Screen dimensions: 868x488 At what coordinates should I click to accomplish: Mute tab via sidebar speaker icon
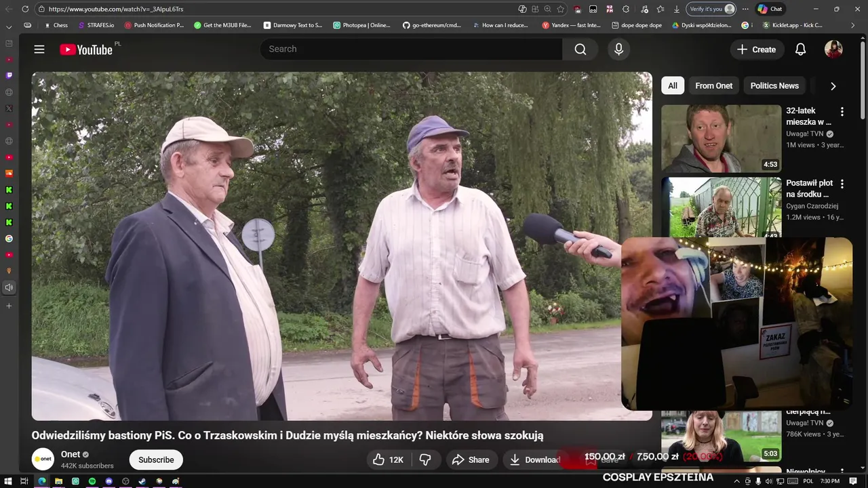[9, 287]
